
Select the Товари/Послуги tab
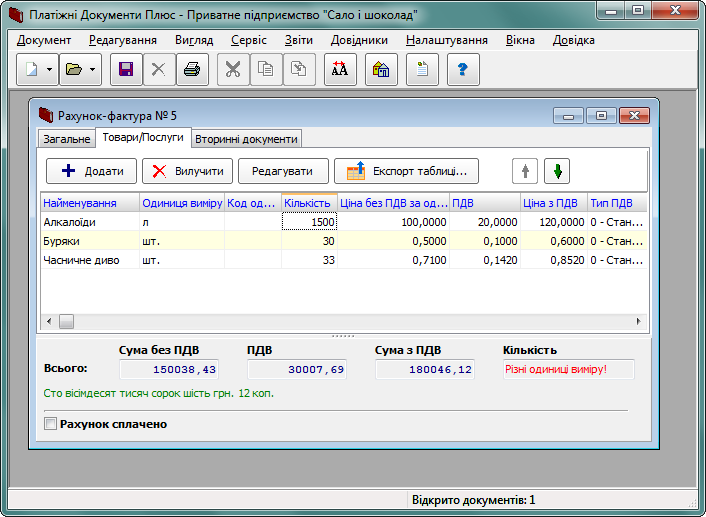point(143,137)
